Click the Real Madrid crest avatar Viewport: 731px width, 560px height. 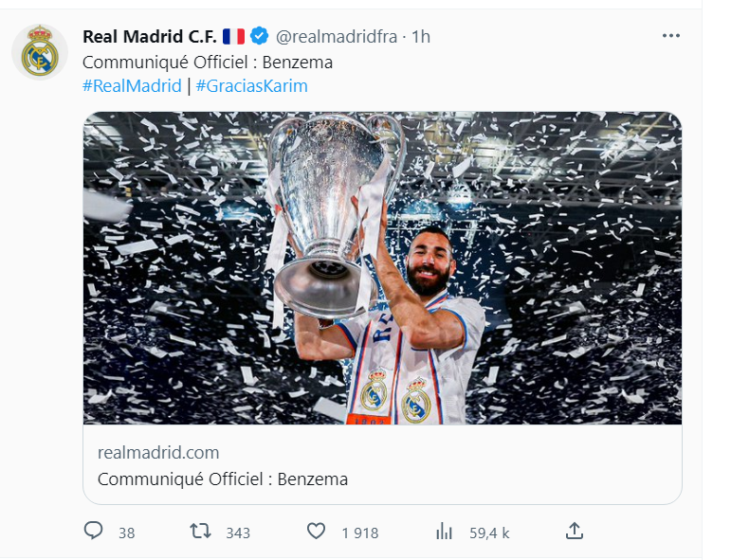click(40, 53)
